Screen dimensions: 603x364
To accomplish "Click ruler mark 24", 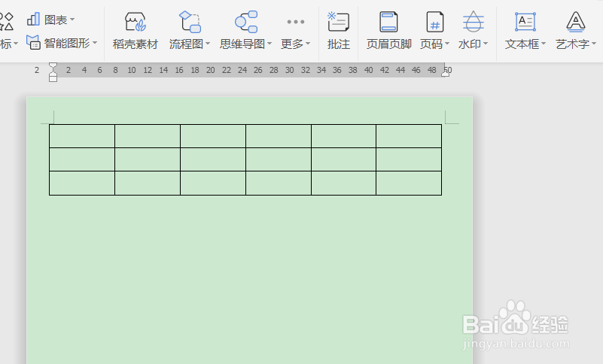I will click(x=242, y=70).
